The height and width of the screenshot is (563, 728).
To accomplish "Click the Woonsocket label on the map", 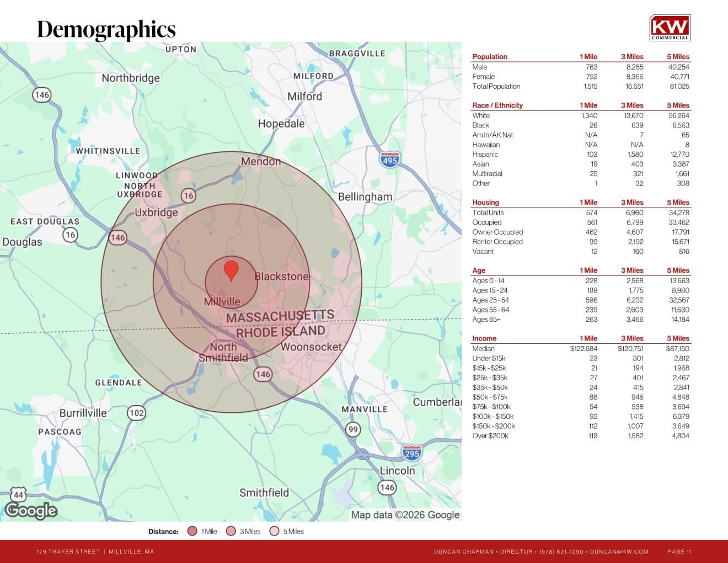I will (x=311, y=347).
